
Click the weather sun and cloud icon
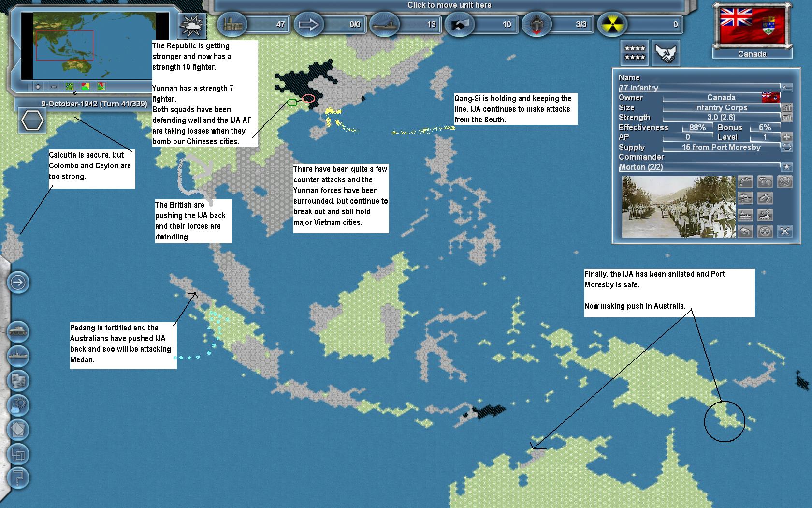(192, 26)
